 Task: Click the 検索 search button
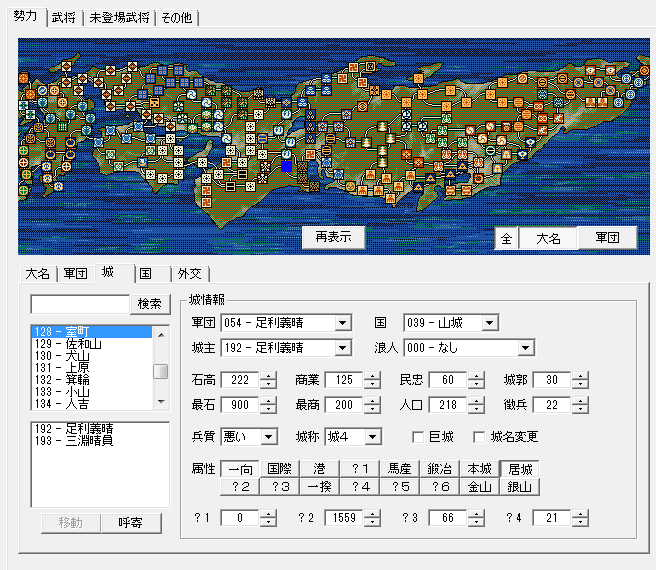click(x=149, y=303)
